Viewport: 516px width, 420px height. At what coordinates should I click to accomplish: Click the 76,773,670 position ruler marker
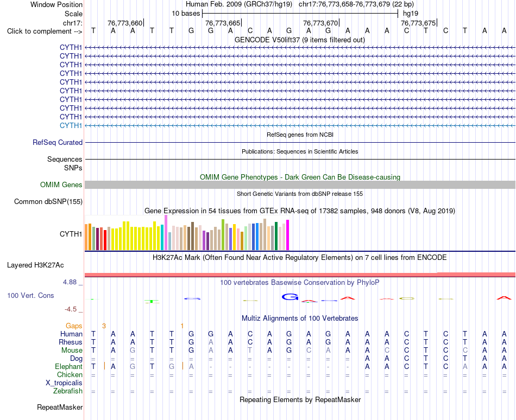(x=321, y=23)
